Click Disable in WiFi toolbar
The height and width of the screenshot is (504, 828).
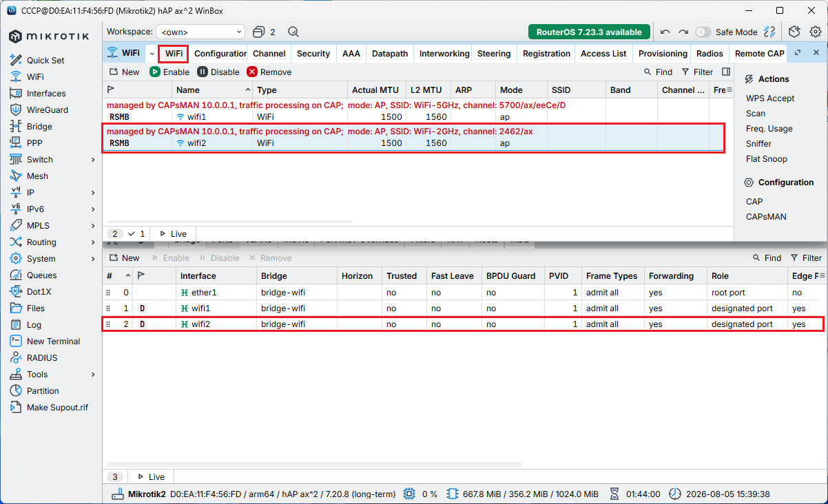coord(218,72)
